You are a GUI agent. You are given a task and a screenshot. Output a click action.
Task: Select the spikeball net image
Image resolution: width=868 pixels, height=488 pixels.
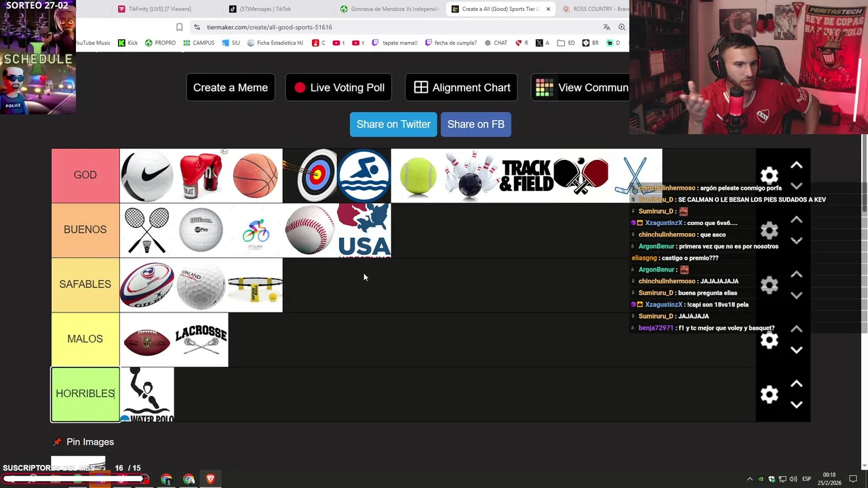255,285
